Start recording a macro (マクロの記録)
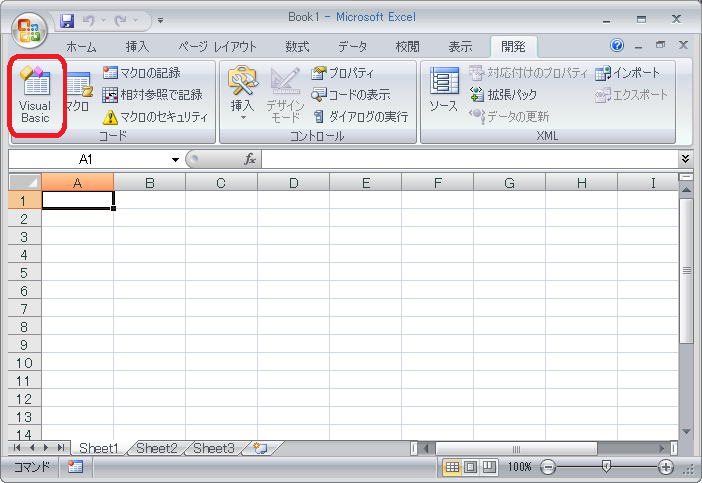Viewport: 702px width, 483px height. pyautogui.click(x=141, y=73)
